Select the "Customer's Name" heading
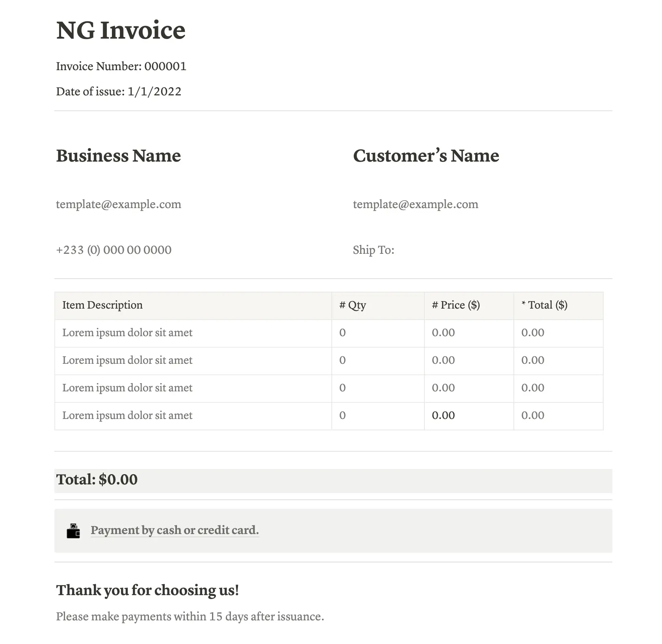This screenshot has width=662, height=644. [x=426, y=156]
